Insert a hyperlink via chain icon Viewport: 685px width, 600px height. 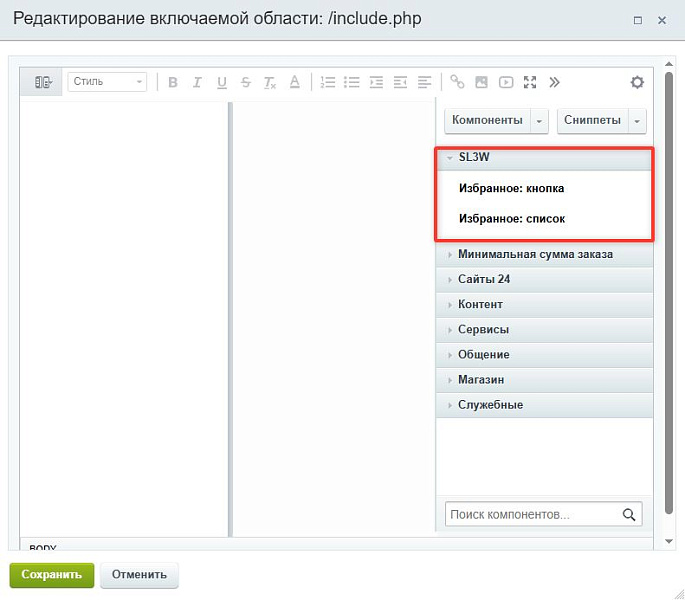click(x=457, y=82)
